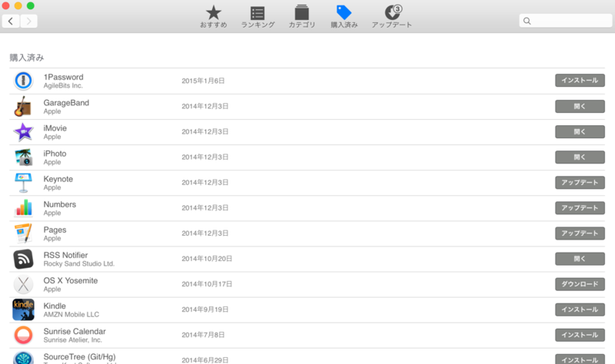The image size is (615, 364).
Task: Update Keynote with its アップデート button
Action: click(580, 183)
